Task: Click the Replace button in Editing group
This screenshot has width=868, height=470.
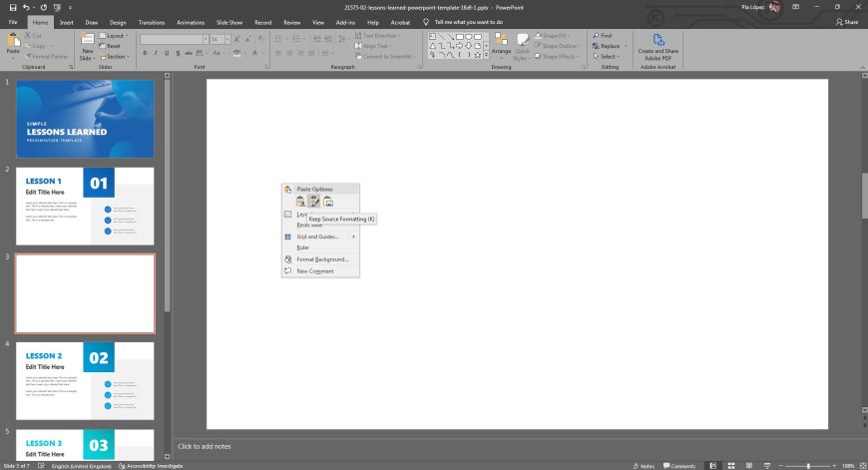Action: click(609, 46)
